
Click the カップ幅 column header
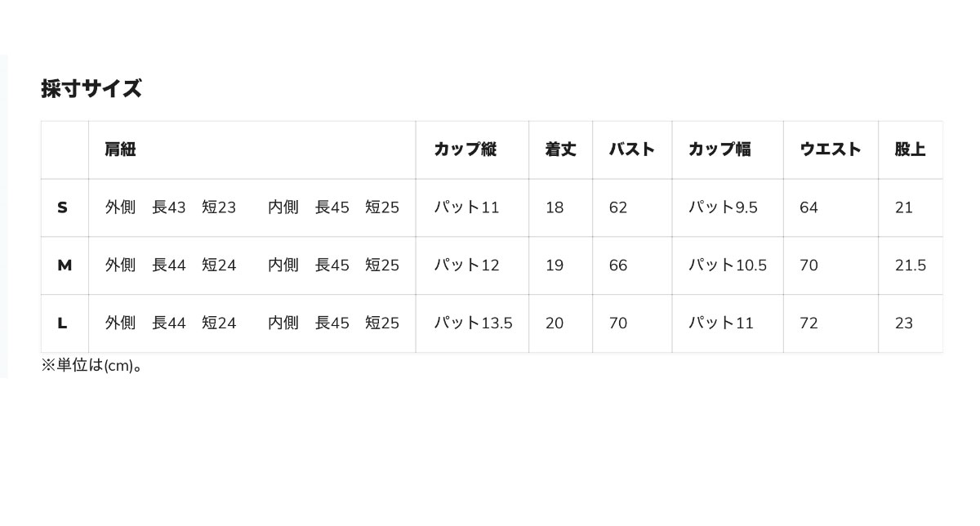[x=719, y=149]
